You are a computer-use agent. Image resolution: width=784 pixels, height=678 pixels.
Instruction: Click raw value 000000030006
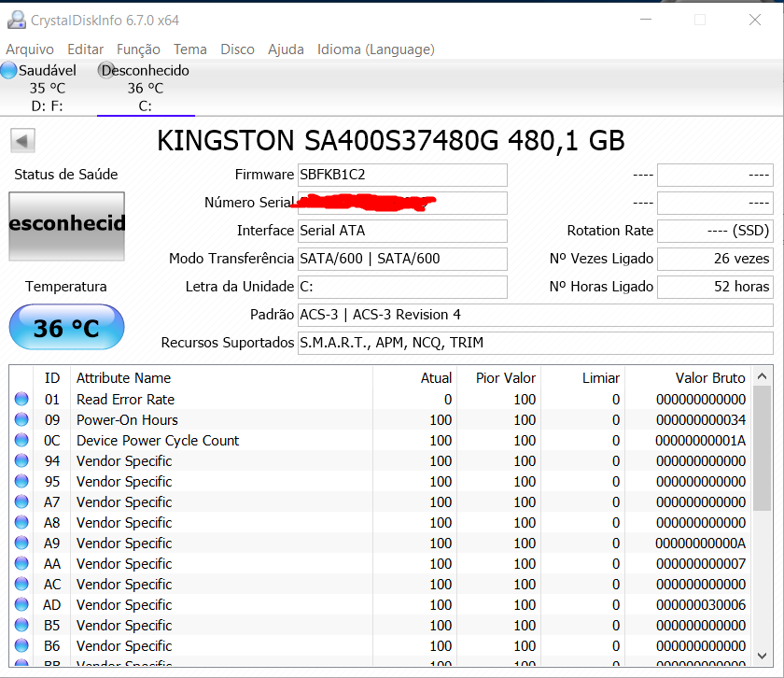pos(701,605)
